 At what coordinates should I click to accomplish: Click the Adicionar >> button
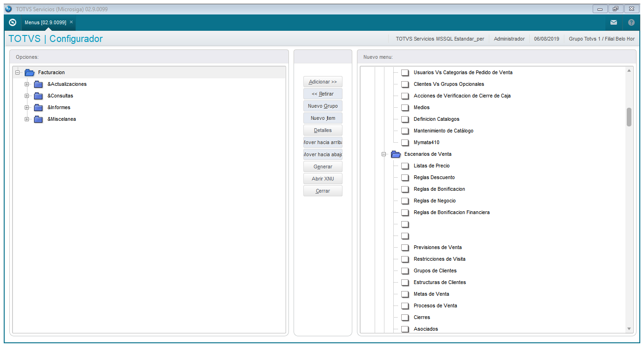[323, 82]
